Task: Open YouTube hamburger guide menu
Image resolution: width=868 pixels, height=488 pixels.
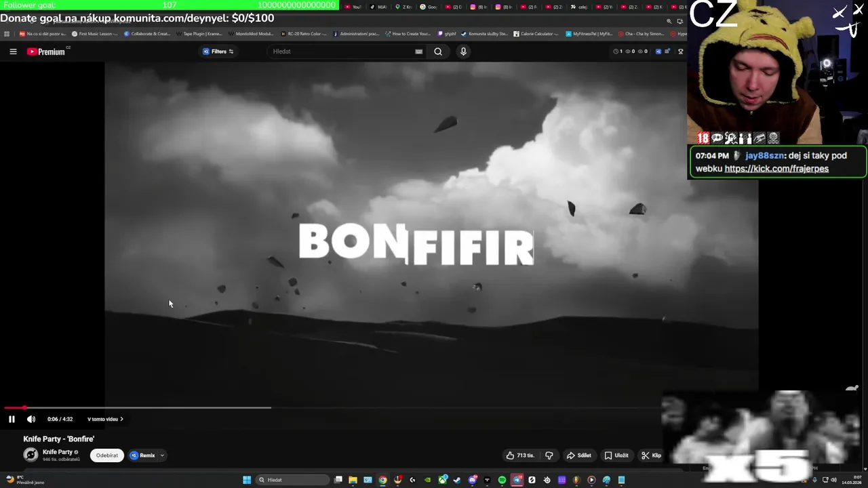Action: coord(13,52)
